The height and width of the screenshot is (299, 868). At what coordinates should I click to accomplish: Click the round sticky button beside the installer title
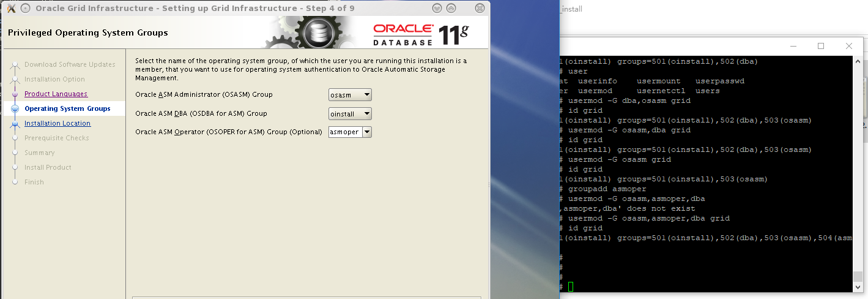pyautogui.click(x=25, y=8)
